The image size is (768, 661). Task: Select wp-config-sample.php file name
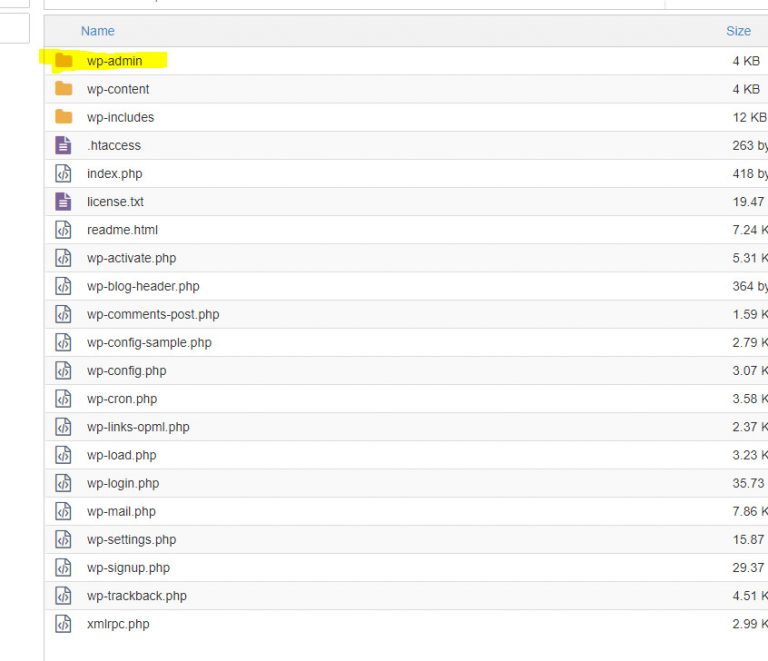click(x=149, y=342)
